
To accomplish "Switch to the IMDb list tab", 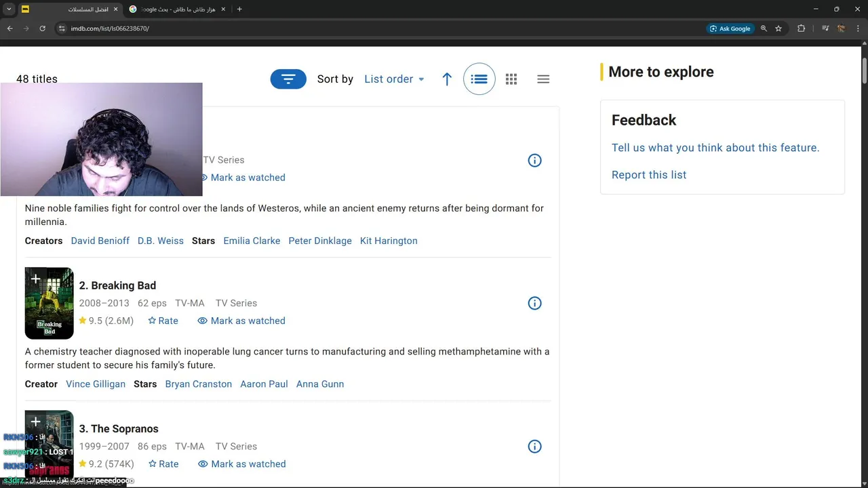I will [x=69, y=9].
